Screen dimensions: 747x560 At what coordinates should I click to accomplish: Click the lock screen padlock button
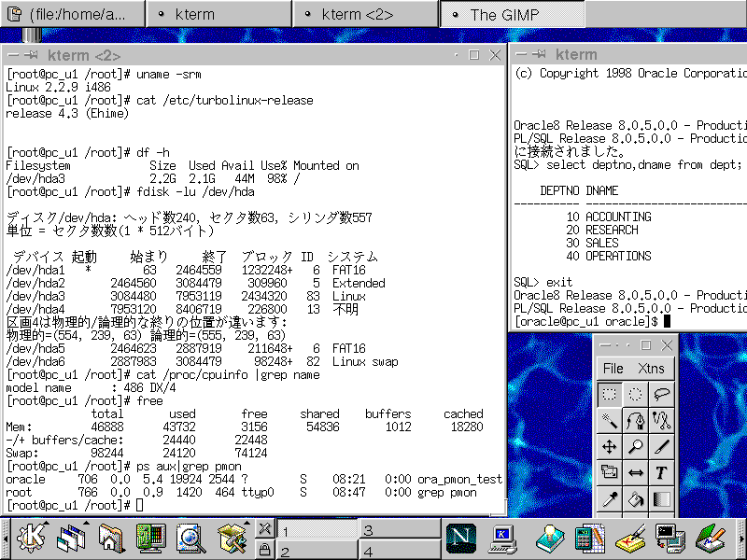coord(264,550)
